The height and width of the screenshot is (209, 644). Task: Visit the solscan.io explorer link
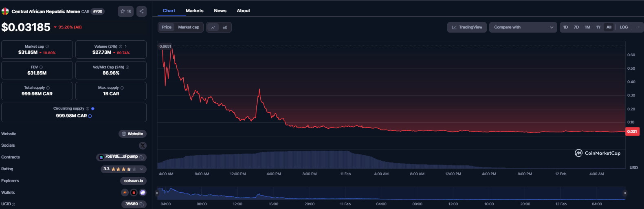133,181
